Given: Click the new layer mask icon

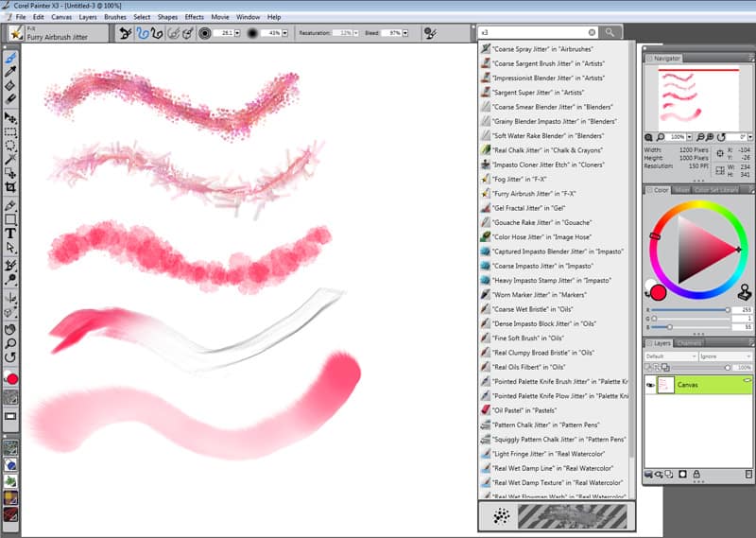Looking at the screenshot, I should 682,475.
